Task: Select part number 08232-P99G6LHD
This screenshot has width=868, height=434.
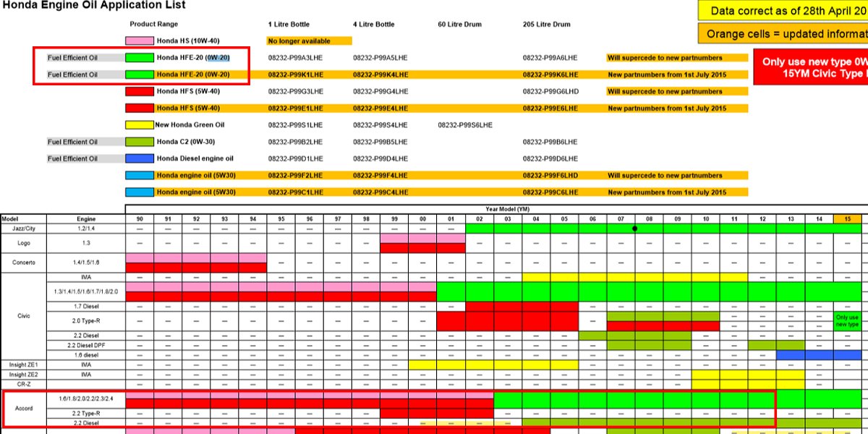Action: coord(550,92)
